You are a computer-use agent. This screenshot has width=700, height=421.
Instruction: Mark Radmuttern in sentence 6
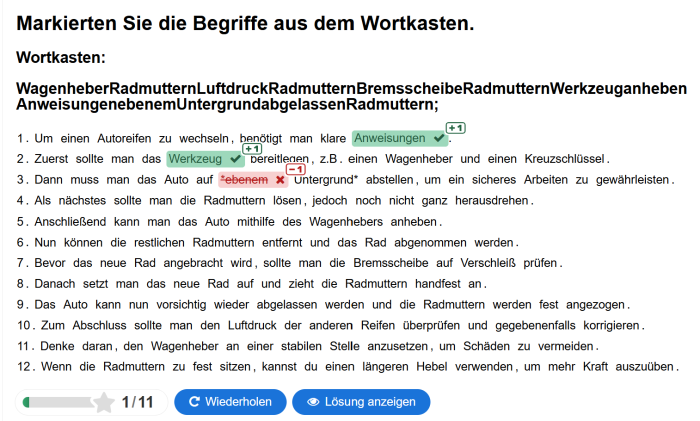pyautogui.click(x=223, y=243)
